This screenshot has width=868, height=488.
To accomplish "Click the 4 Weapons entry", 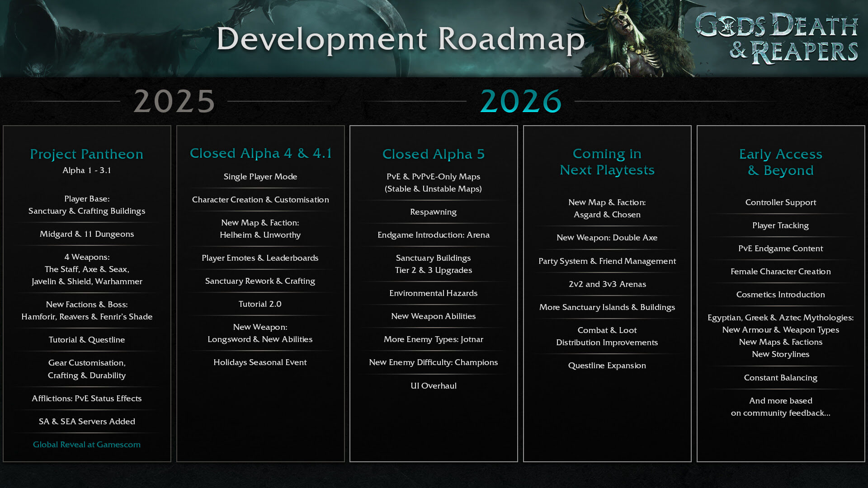I will [87, 269].
